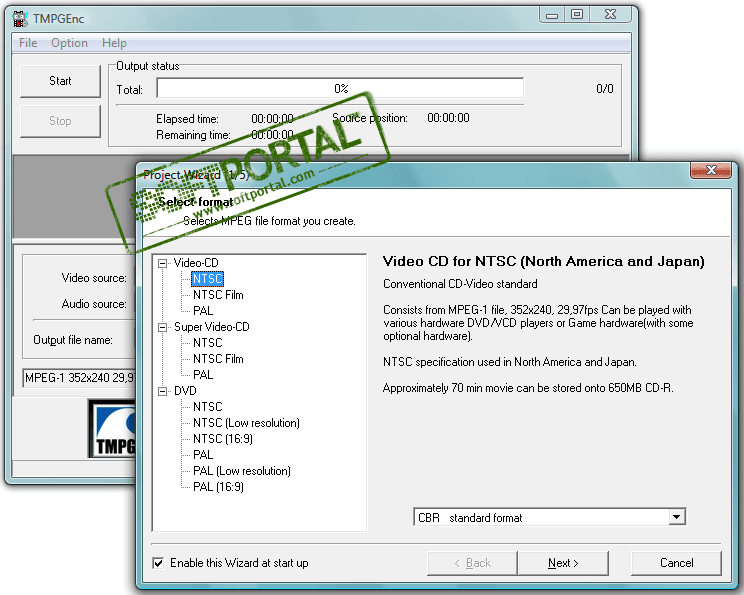This screenshot has height=595, width=744.
Task: Minimize the TMPGEnc main window
Action: pos(552,15)
